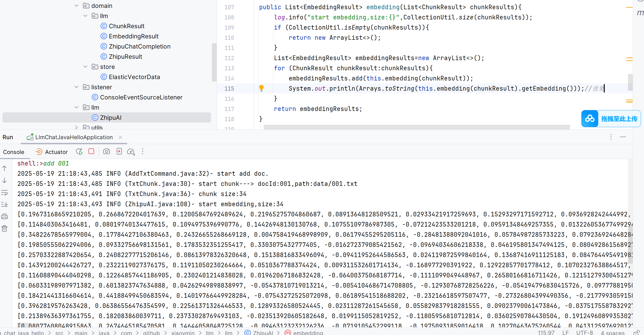Close the LlmChatJavaHelloApplication run tab
Screen dimensions: 644x335
(x=120, y=137)
